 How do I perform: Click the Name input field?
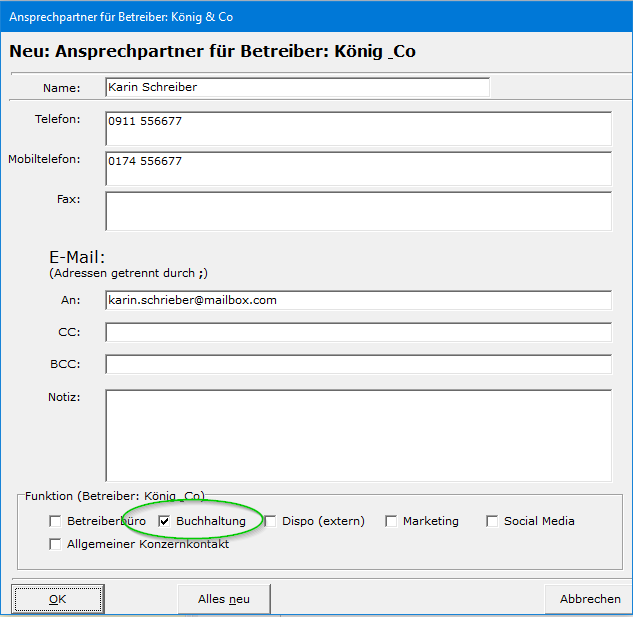297,87
